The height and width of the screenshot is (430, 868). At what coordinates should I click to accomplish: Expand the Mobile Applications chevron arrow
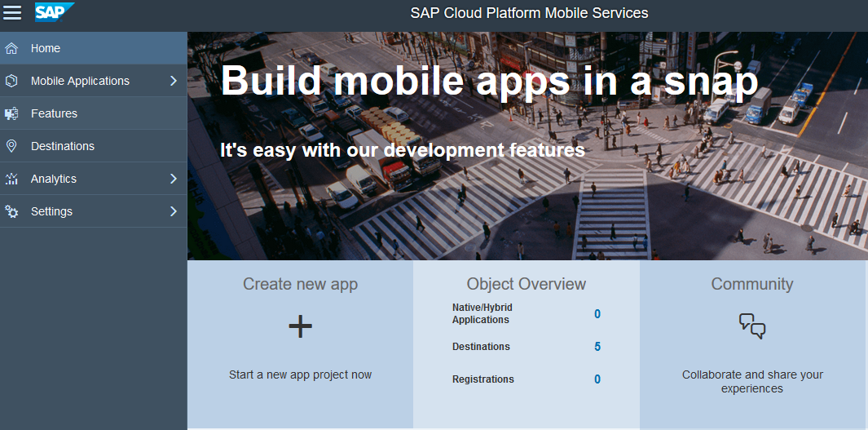(x=173, y=81)
